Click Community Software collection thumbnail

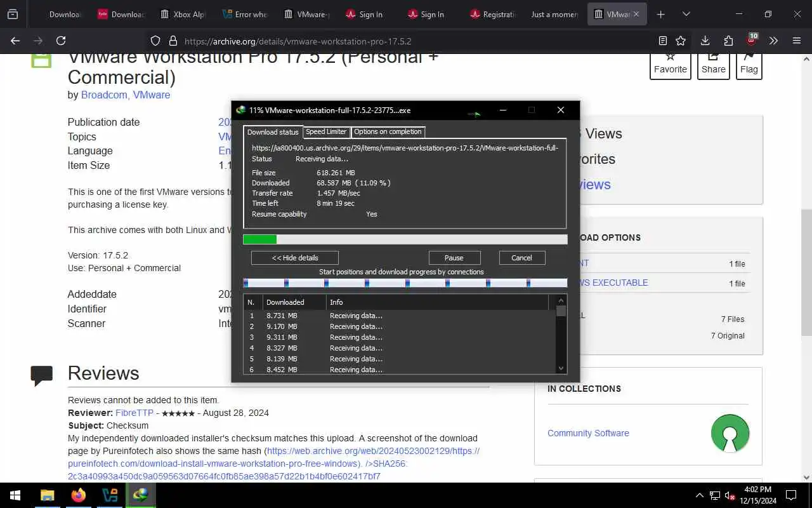pyautogui.click(x=730, y=433)
